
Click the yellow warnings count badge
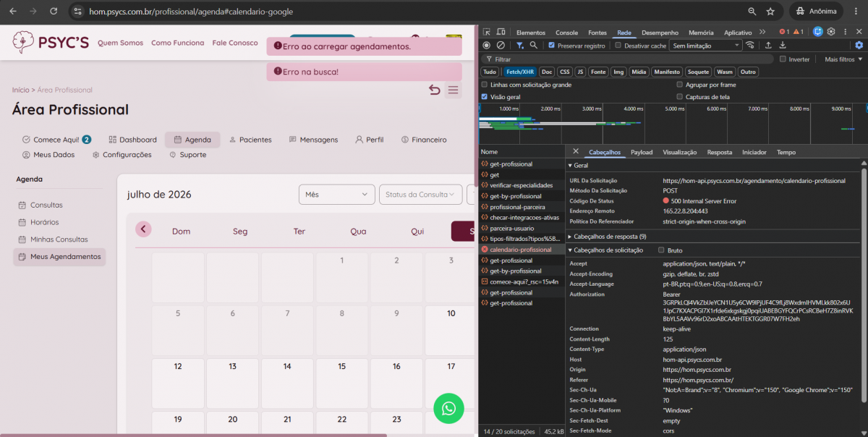click(x=798, y=32)
